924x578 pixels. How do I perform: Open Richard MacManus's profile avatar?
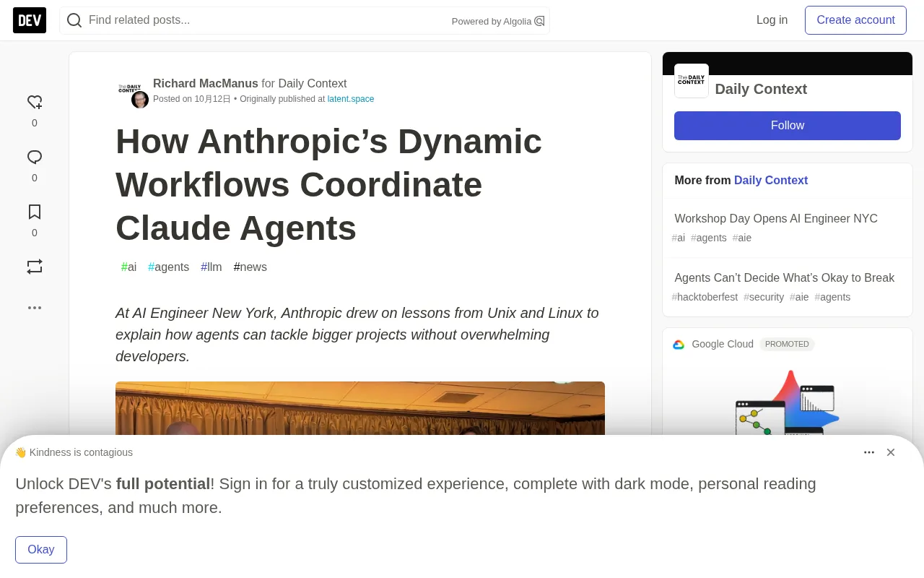point(140,100)
